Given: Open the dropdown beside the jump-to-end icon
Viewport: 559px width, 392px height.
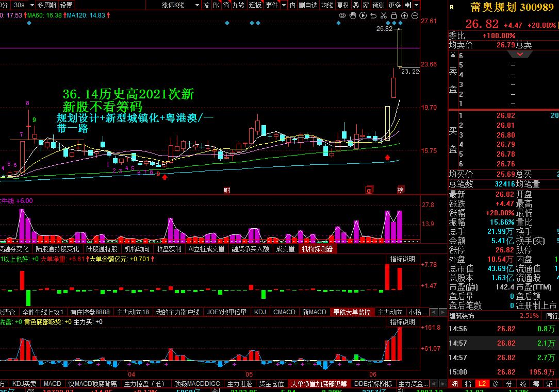Looking at the screenshot, I should [416, 5].
